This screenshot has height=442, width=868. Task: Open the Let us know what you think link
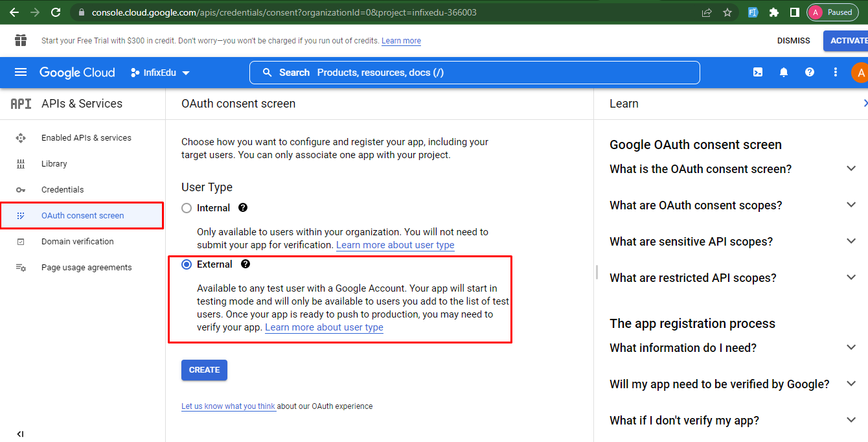pos(229,406)
